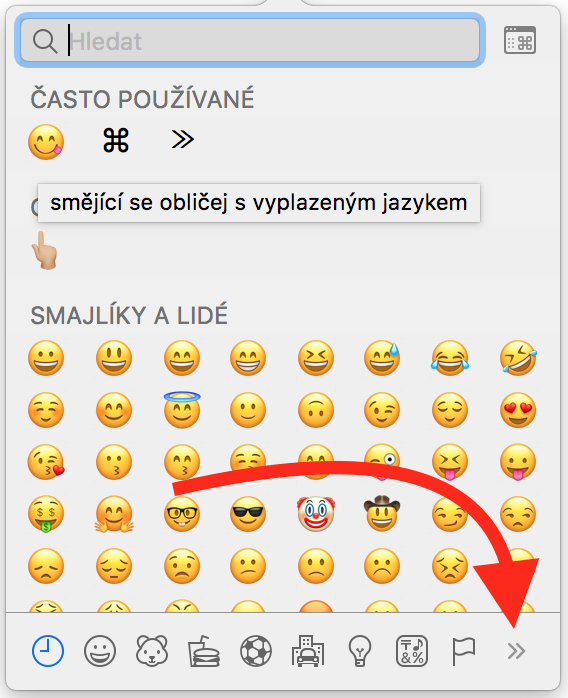
Task: Pick the money-mouth face emoji
Action: point(46,514)
